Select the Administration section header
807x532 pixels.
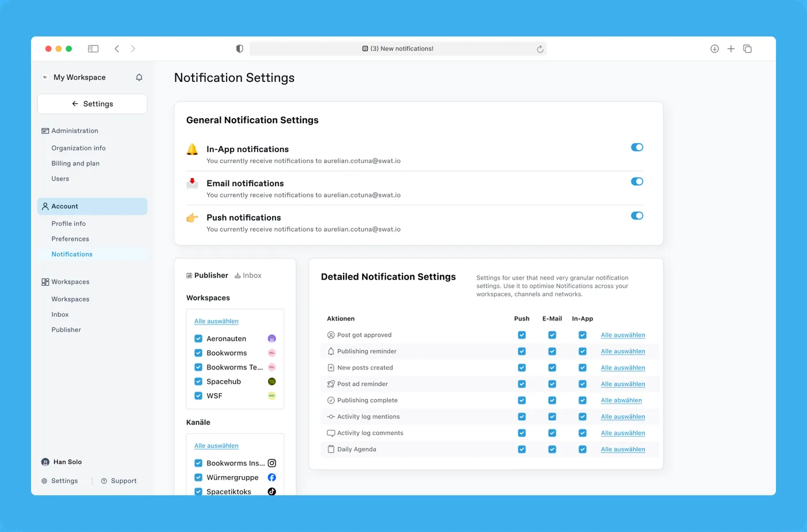pyautogui.click(x=70, y=131)
